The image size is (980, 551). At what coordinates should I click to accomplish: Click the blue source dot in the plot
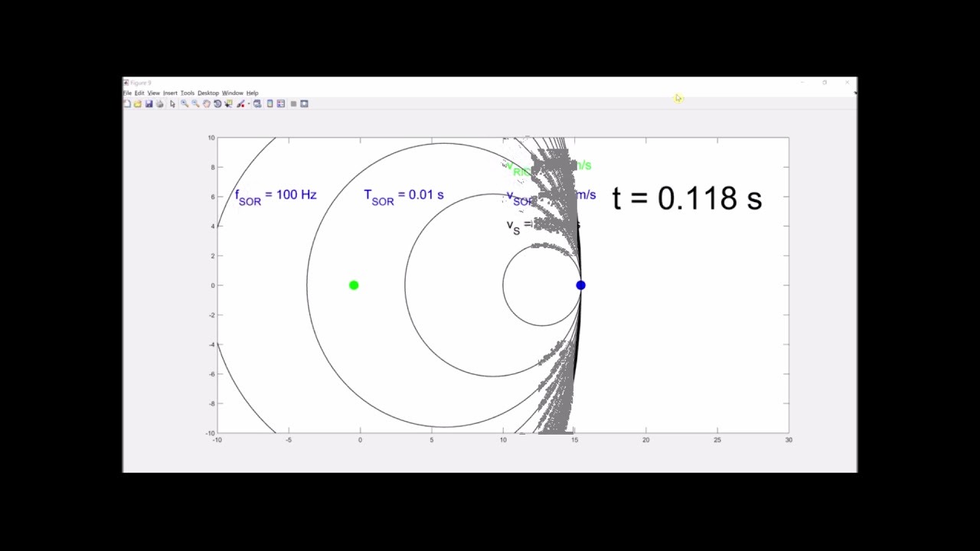click(580, 285)
